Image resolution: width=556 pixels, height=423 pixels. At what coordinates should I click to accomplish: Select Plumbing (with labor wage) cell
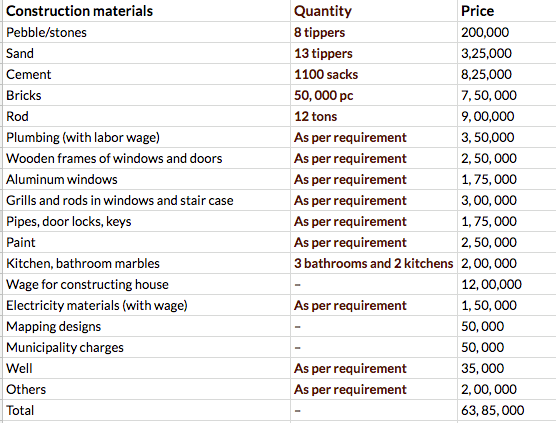pos(146,137)
